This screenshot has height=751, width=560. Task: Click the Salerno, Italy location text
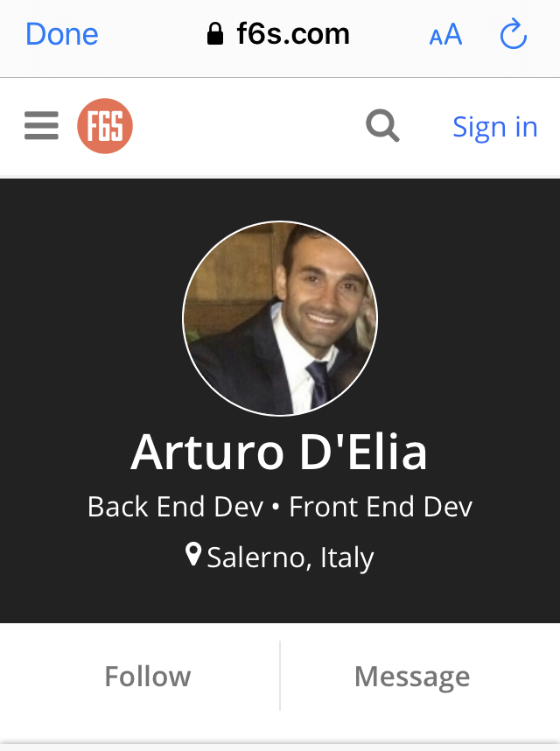(290, 558)
